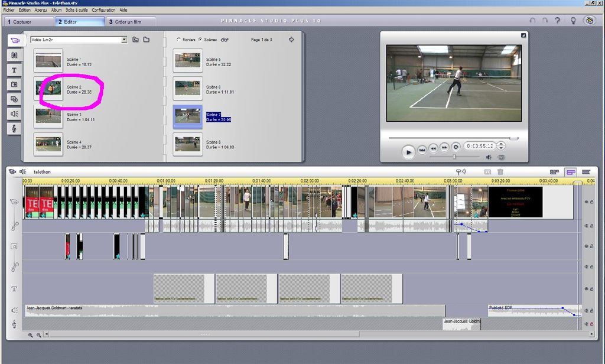This screenshot has height=364, width=605.
Task: Select the Scène 4 thumbnail
Action: tap(48, 144)
